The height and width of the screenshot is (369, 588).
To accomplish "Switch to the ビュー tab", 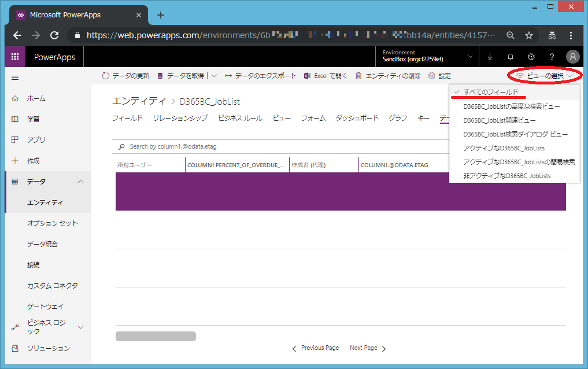I will pos(282,118).
